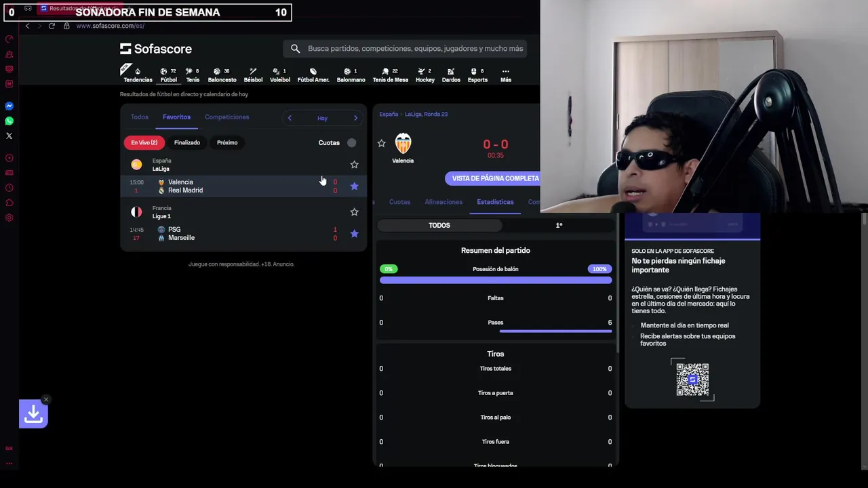868x488 pixels.
Task: Go back with browser back arrow
Action: click(27, 26)
